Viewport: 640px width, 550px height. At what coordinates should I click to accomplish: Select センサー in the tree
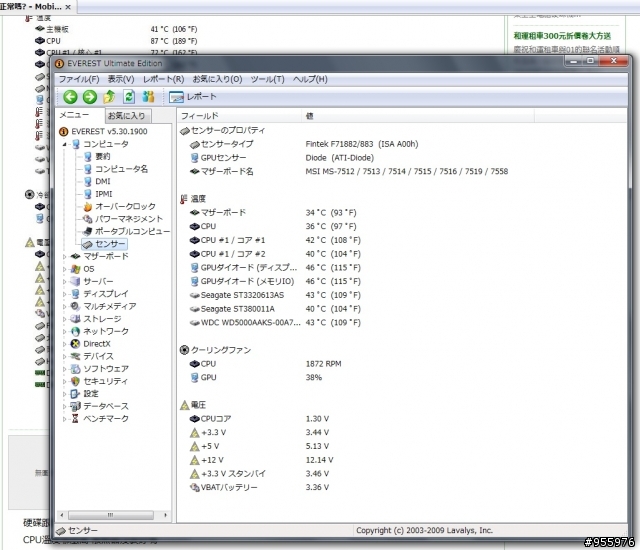(x=104, y=244)
